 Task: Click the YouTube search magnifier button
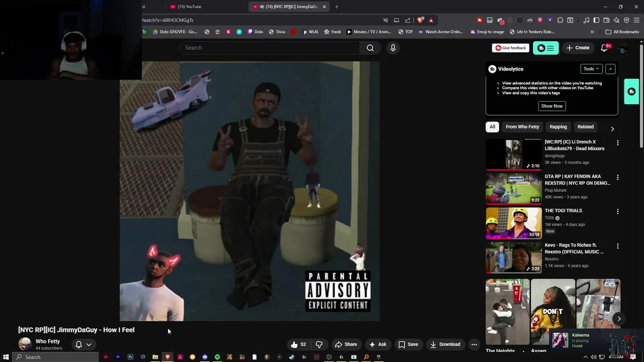[370, 48]
